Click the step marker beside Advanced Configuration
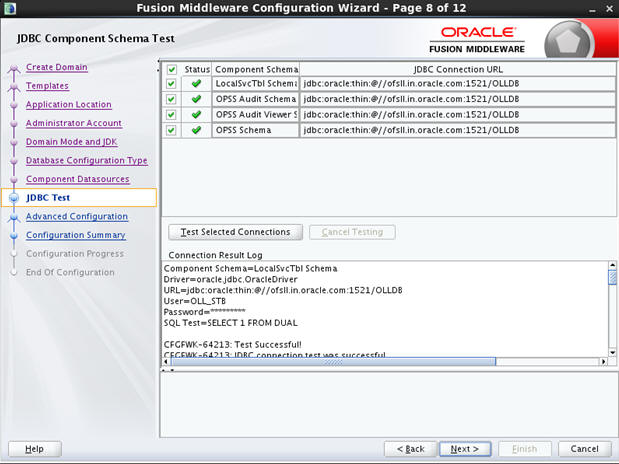 point(14,217)
